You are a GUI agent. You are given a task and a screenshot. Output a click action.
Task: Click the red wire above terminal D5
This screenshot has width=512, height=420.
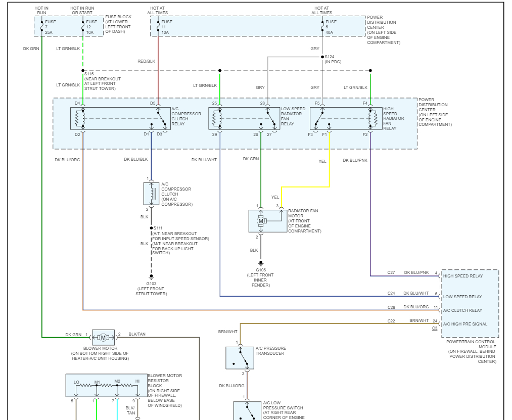[158, 70]
